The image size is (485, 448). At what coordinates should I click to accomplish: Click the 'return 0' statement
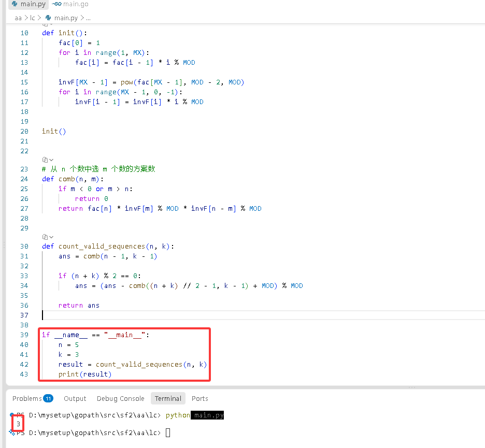click(x=92, y=198)
